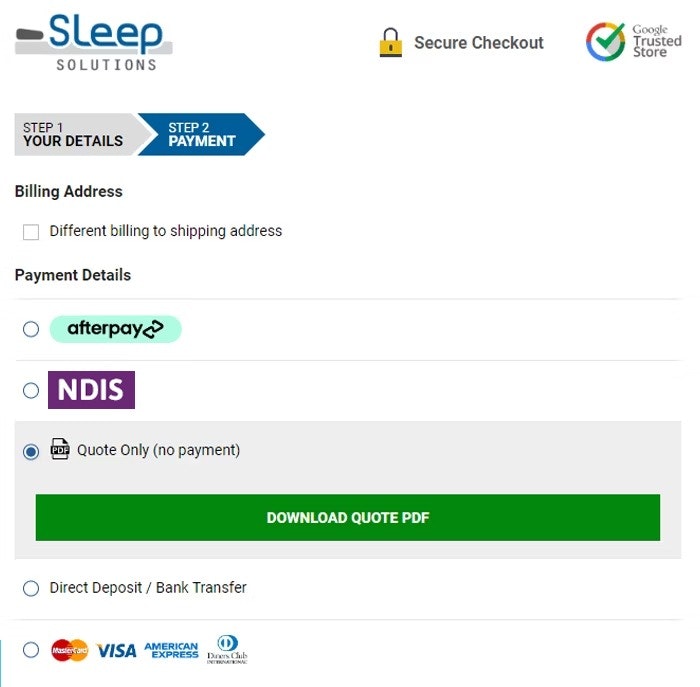Click the VISA card logo
This screenshot has width=700, height=687.
point(116,651)
